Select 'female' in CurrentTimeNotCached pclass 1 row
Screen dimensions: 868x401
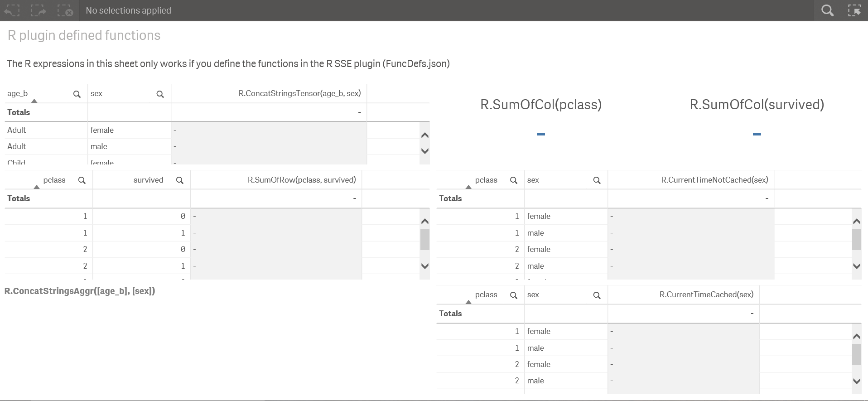pos(566,216)
